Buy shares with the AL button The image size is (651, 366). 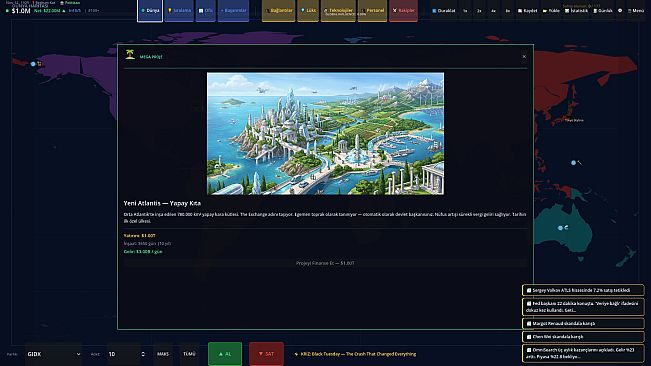click(x=225, y=354)
